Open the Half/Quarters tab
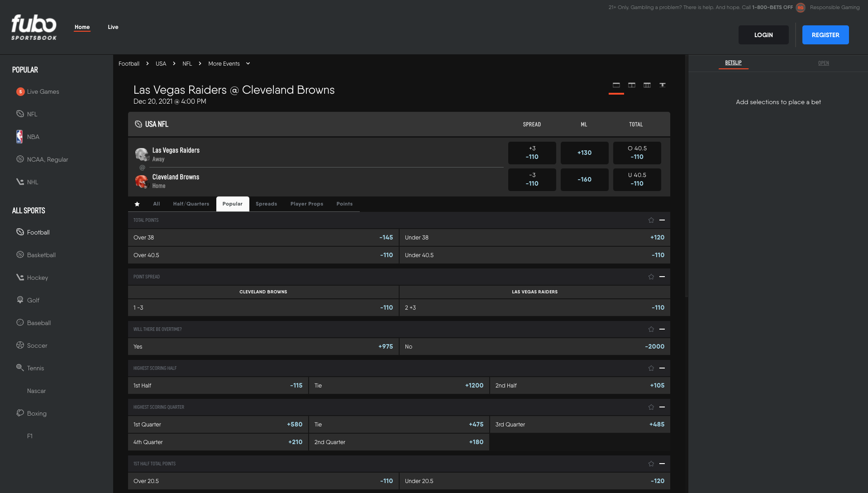The image size is (868, 493). (x=191, y=204)
